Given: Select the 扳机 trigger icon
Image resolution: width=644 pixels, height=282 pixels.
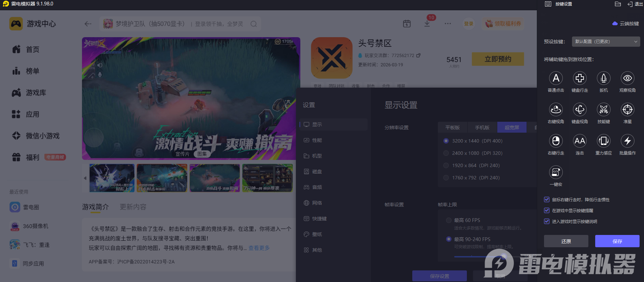Looking at the screenshot, I should tap(603, 78).
